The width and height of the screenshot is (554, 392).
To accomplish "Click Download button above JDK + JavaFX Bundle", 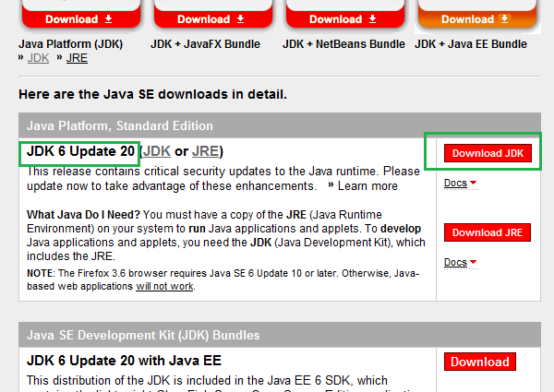I will (213, 18).
